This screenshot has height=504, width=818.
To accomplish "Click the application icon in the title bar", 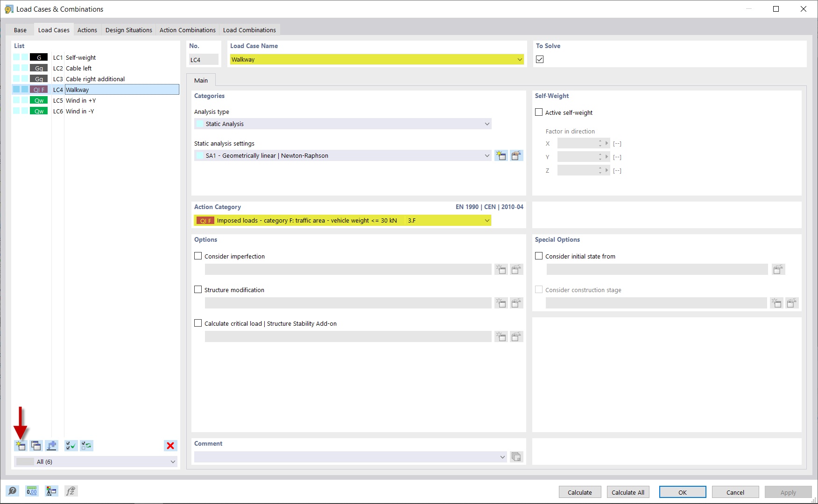I will coord(9,9).
